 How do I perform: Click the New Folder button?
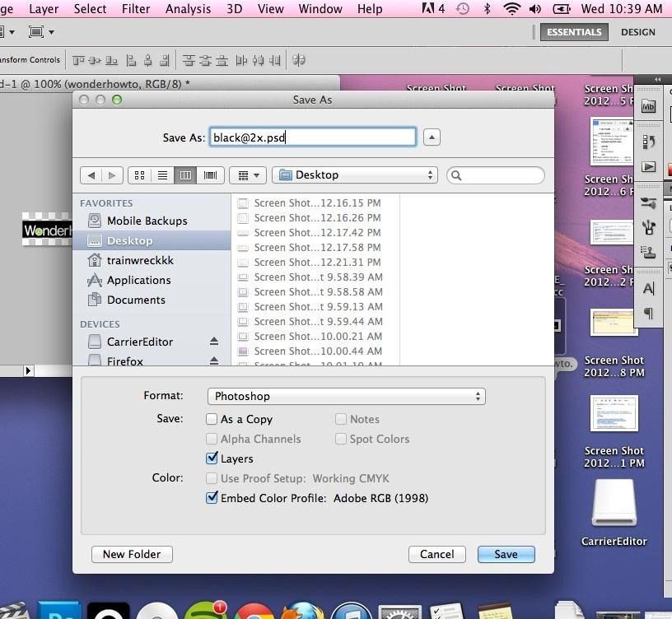tap(132, 554)
